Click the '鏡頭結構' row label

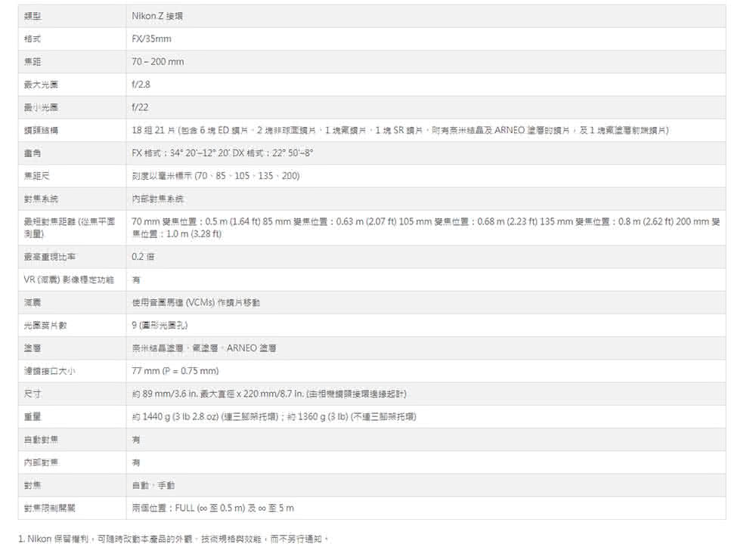coord(41,131)
